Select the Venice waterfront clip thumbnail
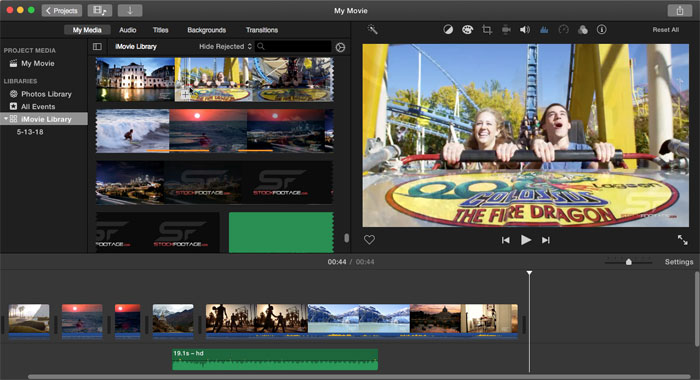 [135, 79]
